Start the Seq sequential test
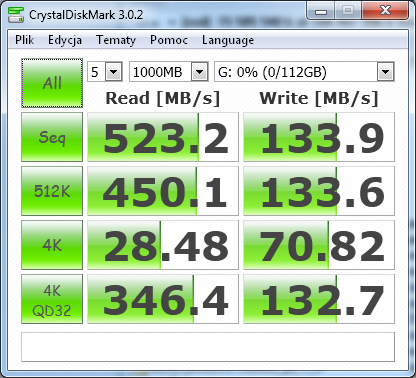 click(52, 137)
